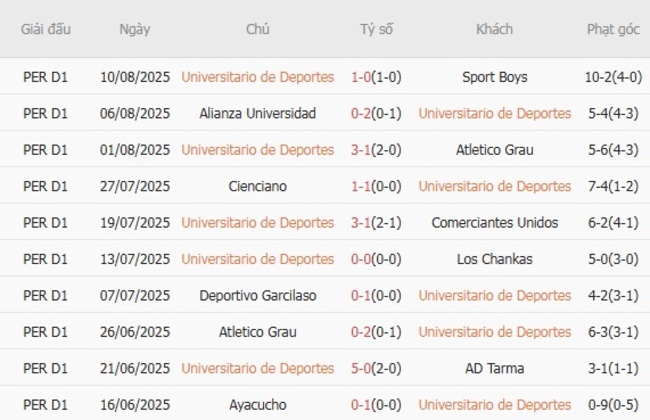This screenshot has height=420, width=650.
Task: Click the Tỷ số column header
Action: (x=377, y=29)
